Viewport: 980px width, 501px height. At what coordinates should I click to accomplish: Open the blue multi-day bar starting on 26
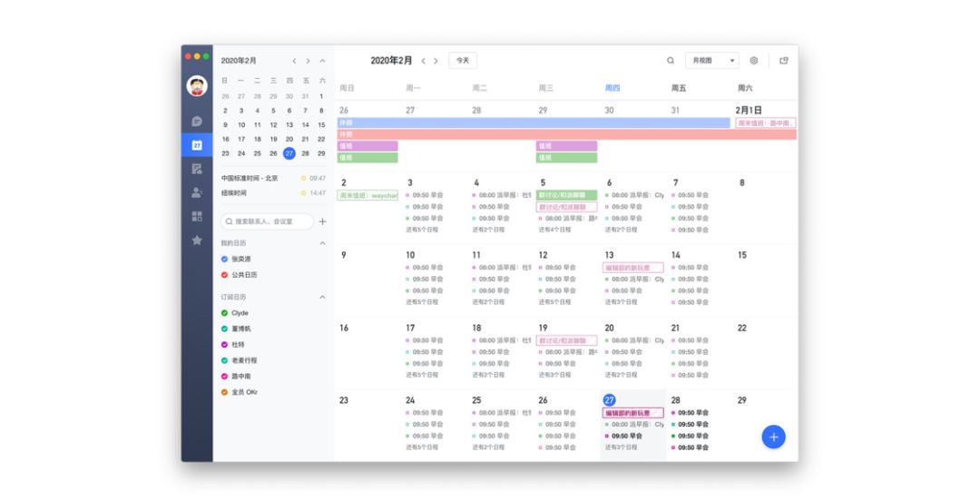534,123
